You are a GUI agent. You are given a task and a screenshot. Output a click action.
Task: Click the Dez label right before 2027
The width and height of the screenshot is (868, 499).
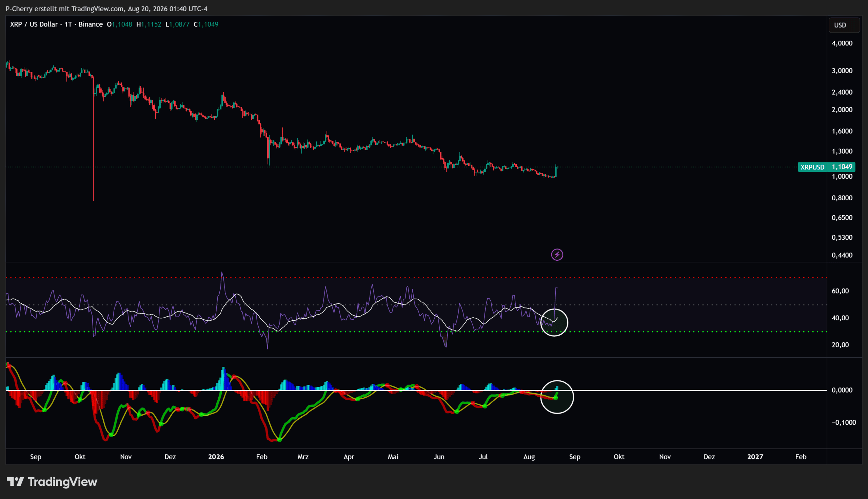pos(709,457)
